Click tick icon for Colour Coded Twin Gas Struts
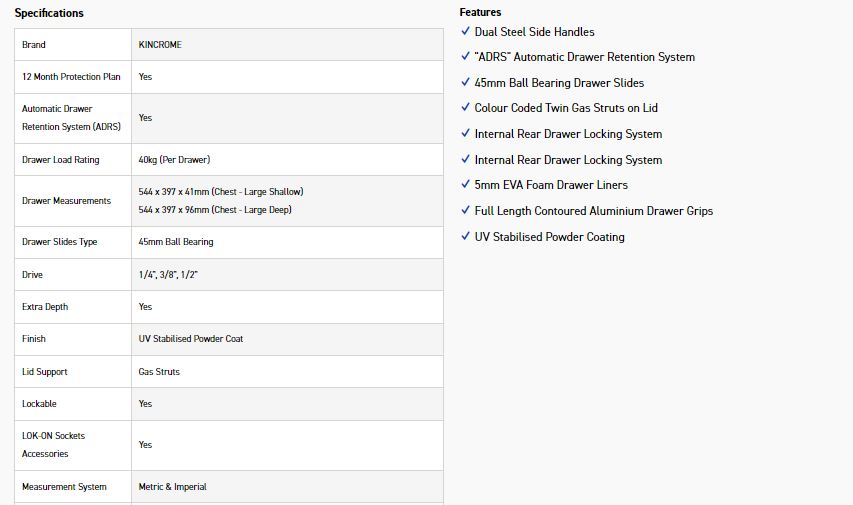Image resolution: width=853 pixels, height=505 pixels. (465, 108)
